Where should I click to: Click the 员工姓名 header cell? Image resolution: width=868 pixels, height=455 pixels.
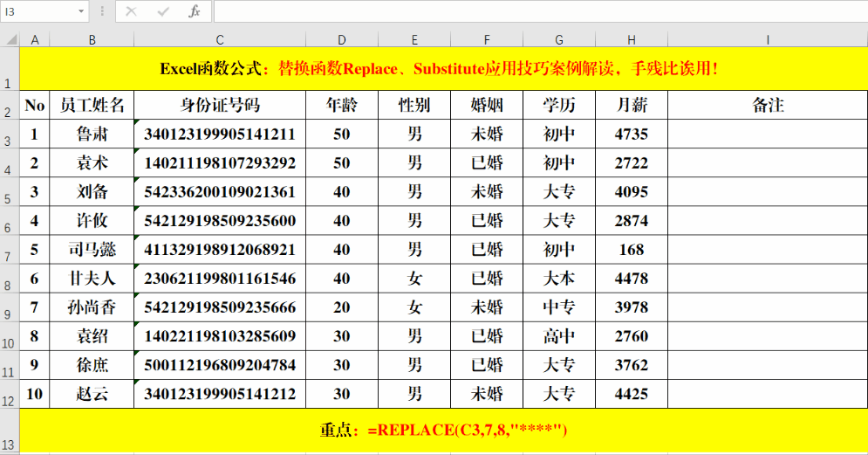(x=92, y=106)
